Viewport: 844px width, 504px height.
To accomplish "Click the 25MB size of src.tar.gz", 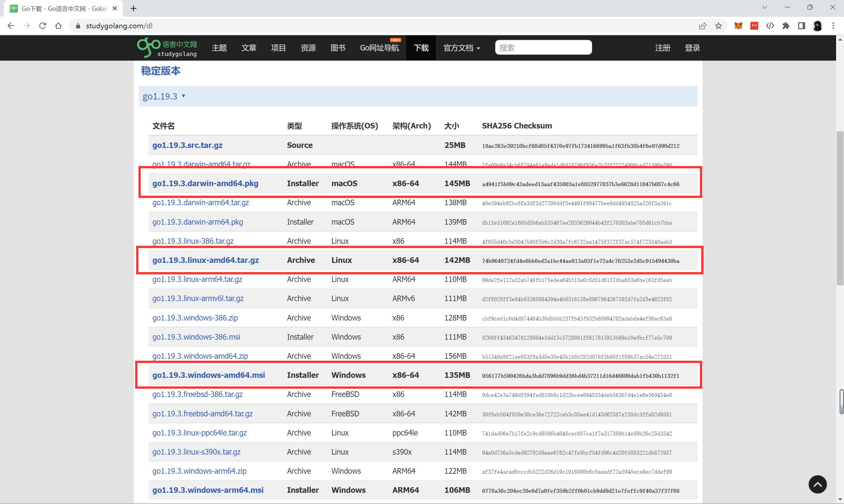I will point(455,145).
